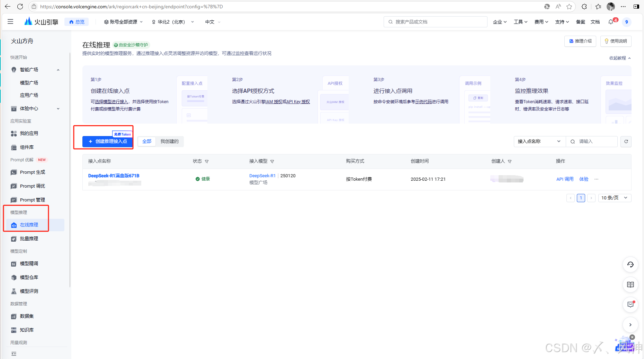Open the feedback message widget

tap(630, 305)
